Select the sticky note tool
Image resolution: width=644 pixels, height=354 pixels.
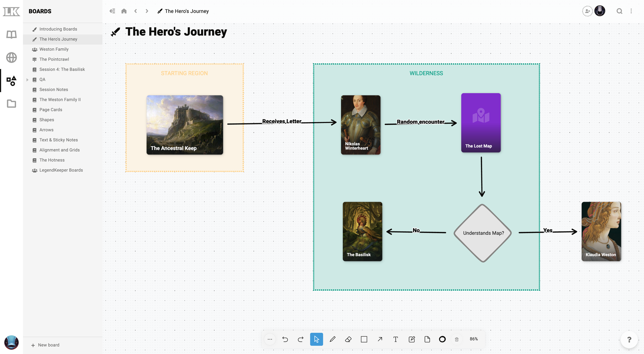click(x=412, y=339)
